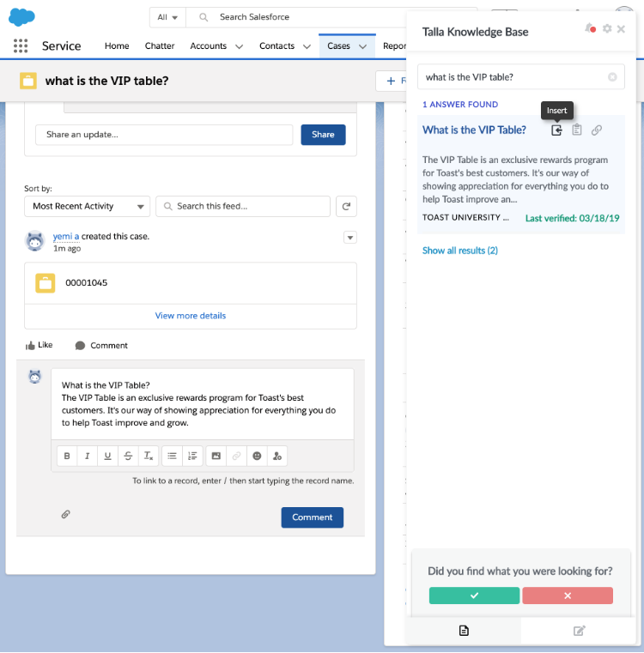Screen dimensions: 644x653
Task: Open Talla settings gear icon
Action: (x=607, y=28)
